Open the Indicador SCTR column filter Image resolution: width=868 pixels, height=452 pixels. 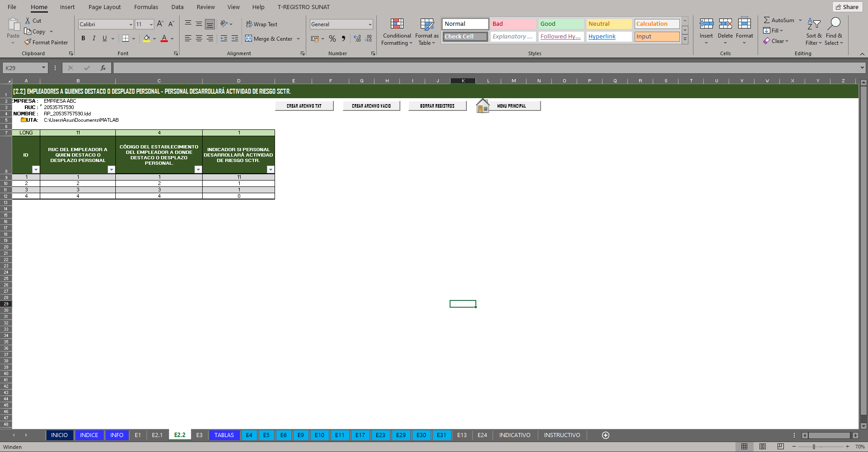(270, 170)
